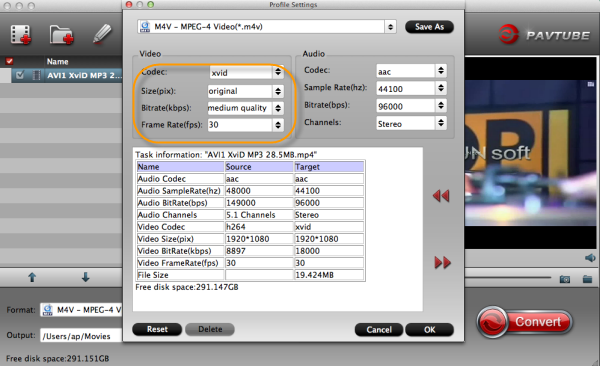The image size is (600, 366).
Task: Click target File Size 19.424MB cell
Action: point(329,275)
